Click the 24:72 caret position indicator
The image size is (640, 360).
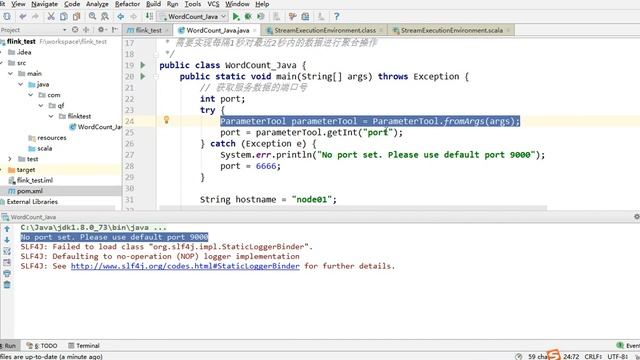571,356
